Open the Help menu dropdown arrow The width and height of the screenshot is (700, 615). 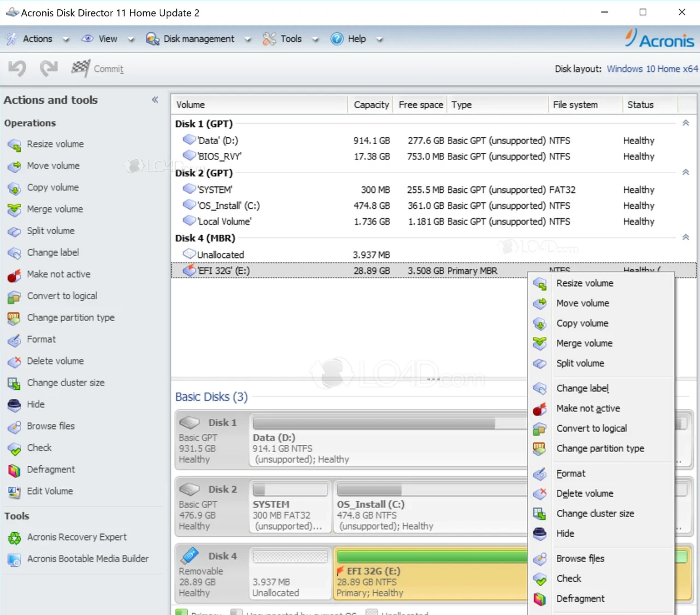(379, 40)
